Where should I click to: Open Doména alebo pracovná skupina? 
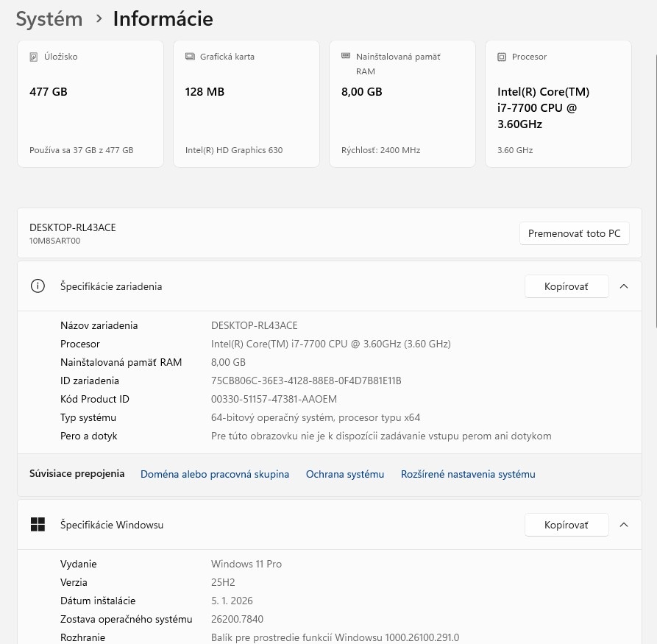[x=215, y=474]
